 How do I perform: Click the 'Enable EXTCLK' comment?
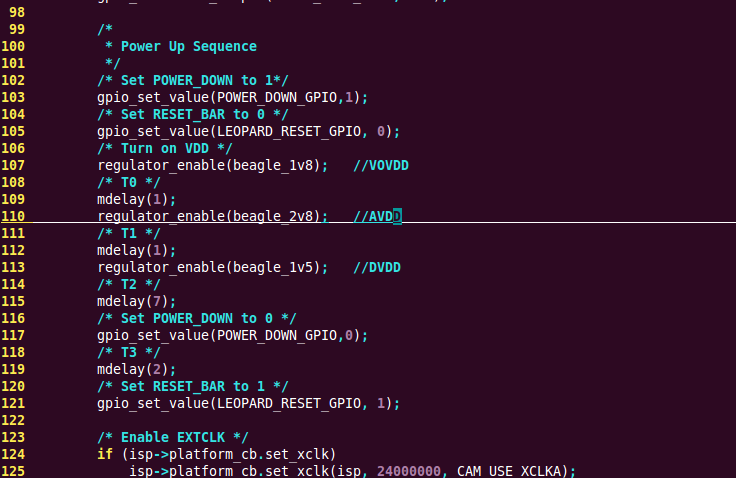coord(173,437)
